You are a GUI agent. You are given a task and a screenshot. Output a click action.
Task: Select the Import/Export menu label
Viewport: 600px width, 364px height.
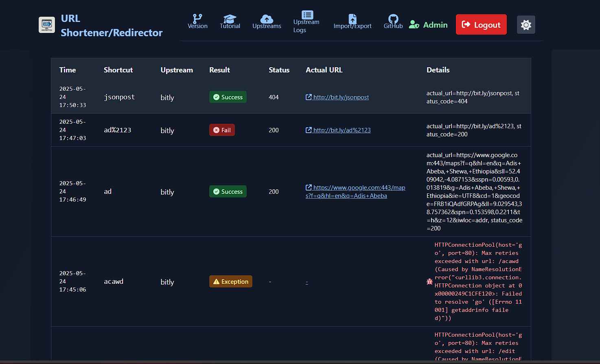pyautogui.click(x=353, y=26)
